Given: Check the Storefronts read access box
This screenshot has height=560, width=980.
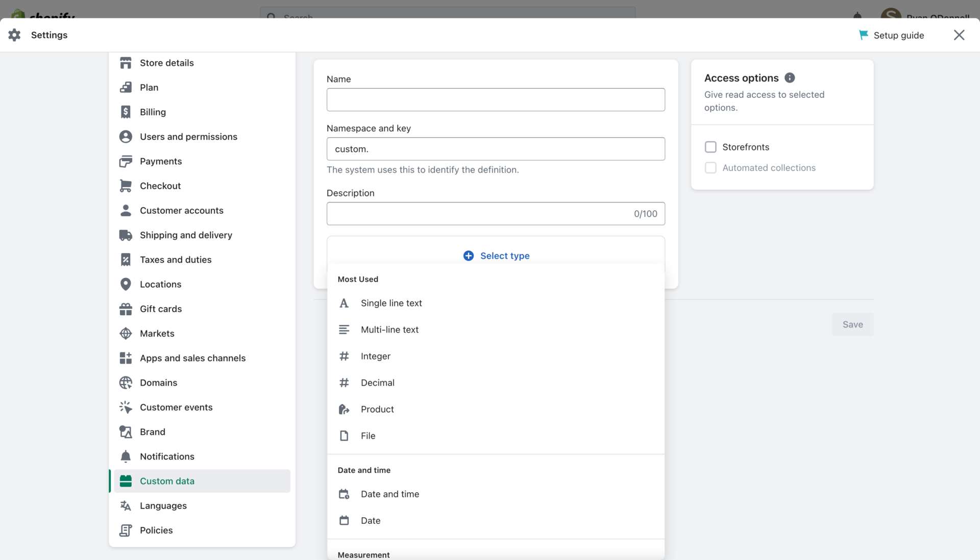Looking at the screenshot, I should tap(711, 147).
